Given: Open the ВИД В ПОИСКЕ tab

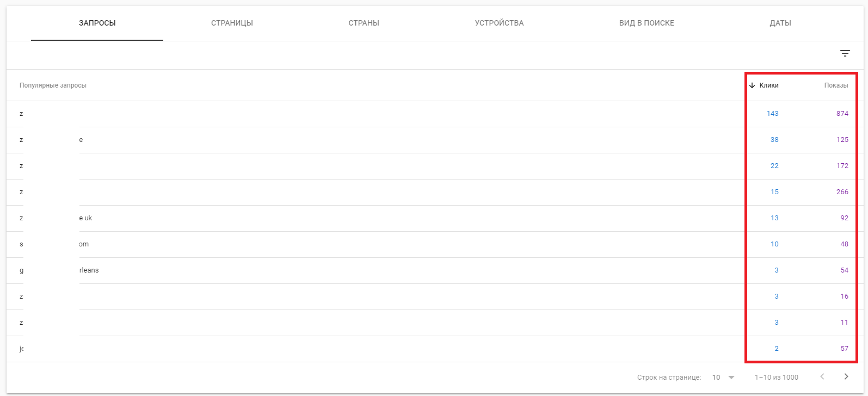Looking at the screenshot, I should 647,23.
